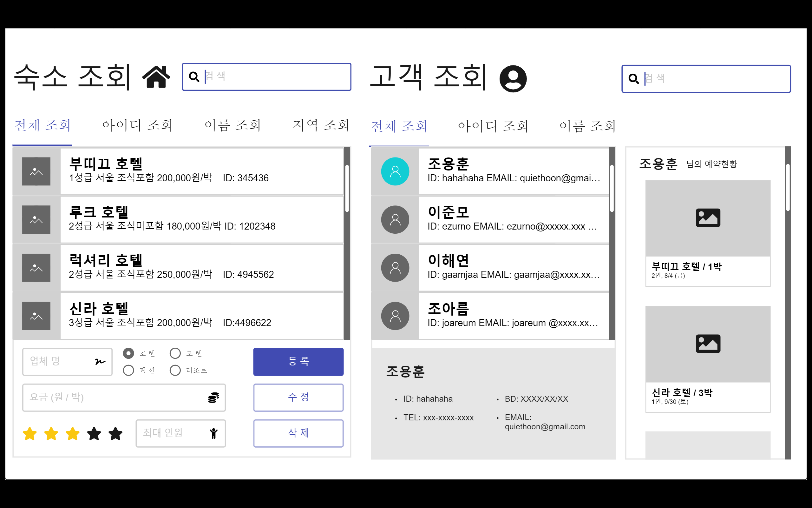812x508 pixels.
Task: Click the 업체 명 input field
Action: tap(67, 362)
